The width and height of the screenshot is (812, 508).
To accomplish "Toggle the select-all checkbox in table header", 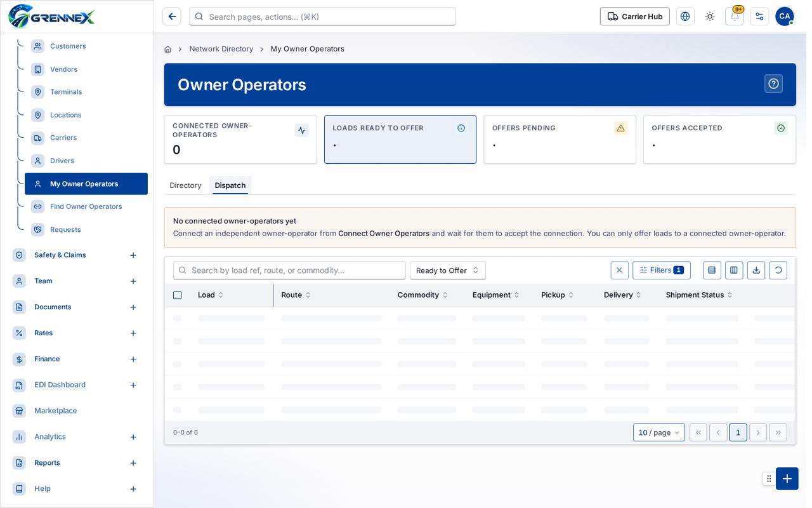I will [177, 295].
